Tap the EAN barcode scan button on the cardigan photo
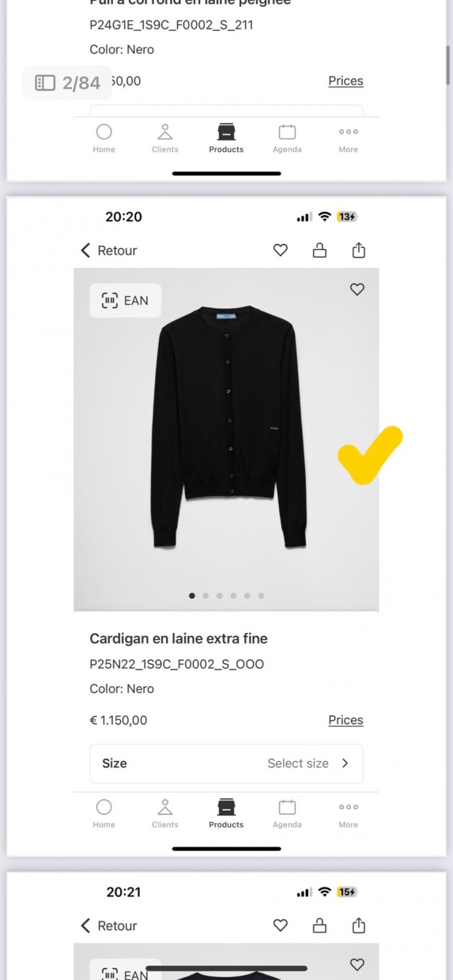Screen dimensions: 453x980 125,300
